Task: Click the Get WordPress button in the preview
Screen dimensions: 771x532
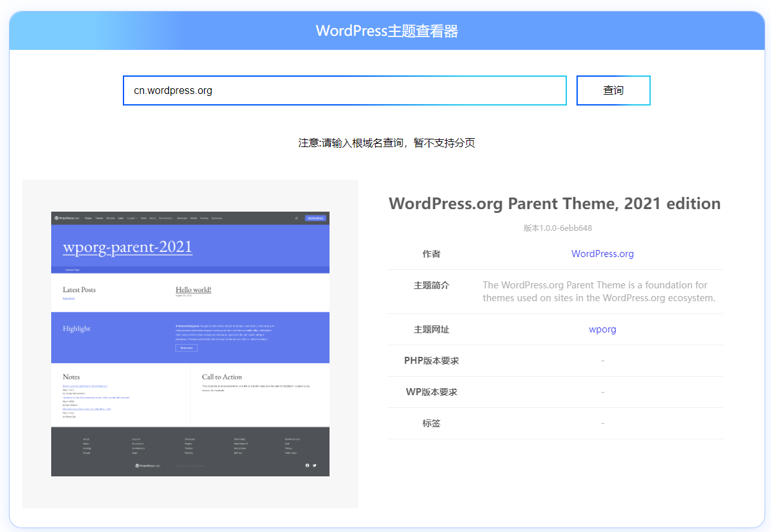Action: click(x=315, y=218)
